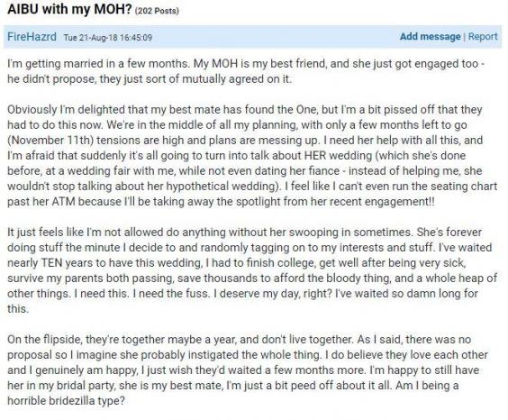
Task: Click the paragraph starting Obviously I'm delighted
Action: tap(252, 156)
